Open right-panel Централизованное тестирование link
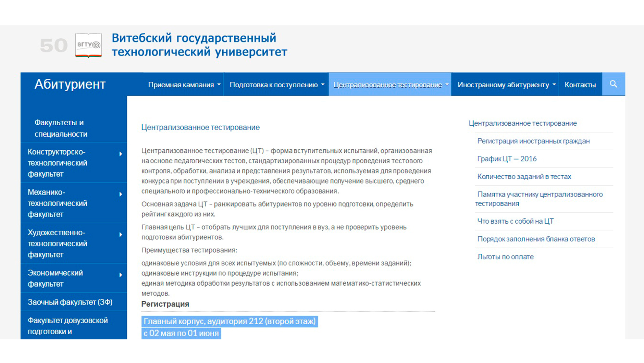 pyautogui.click(x=523, y=123)
